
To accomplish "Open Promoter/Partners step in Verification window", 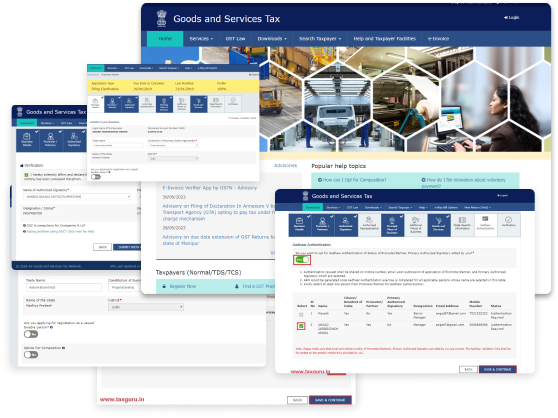I will (50, 140).
